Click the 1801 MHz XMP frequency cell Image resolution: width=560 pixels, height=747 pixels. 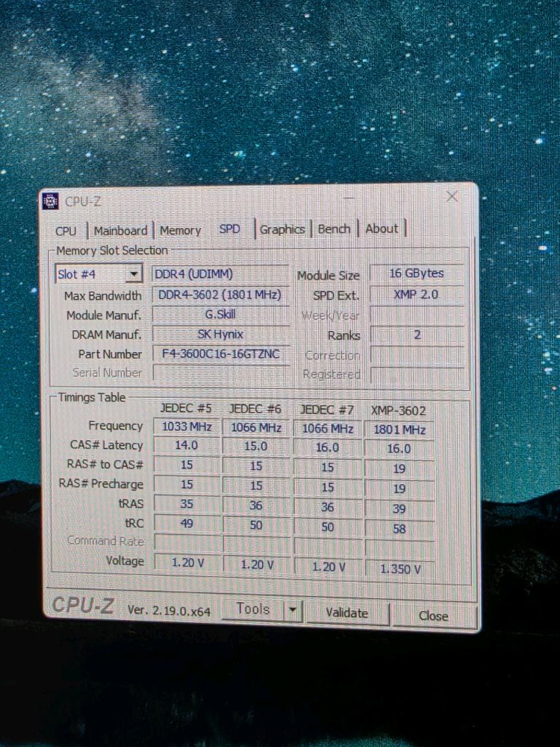tap(399, 430)
